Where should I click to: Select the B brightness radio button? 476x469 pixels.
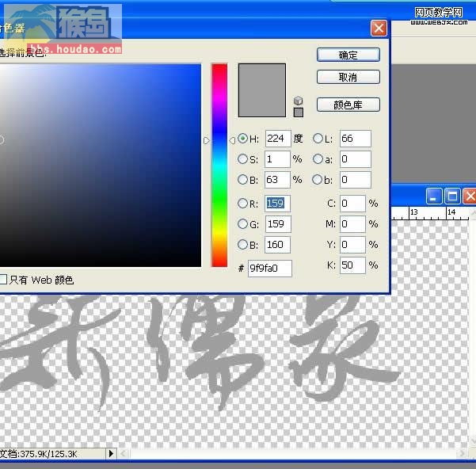[x=242, y=179]
